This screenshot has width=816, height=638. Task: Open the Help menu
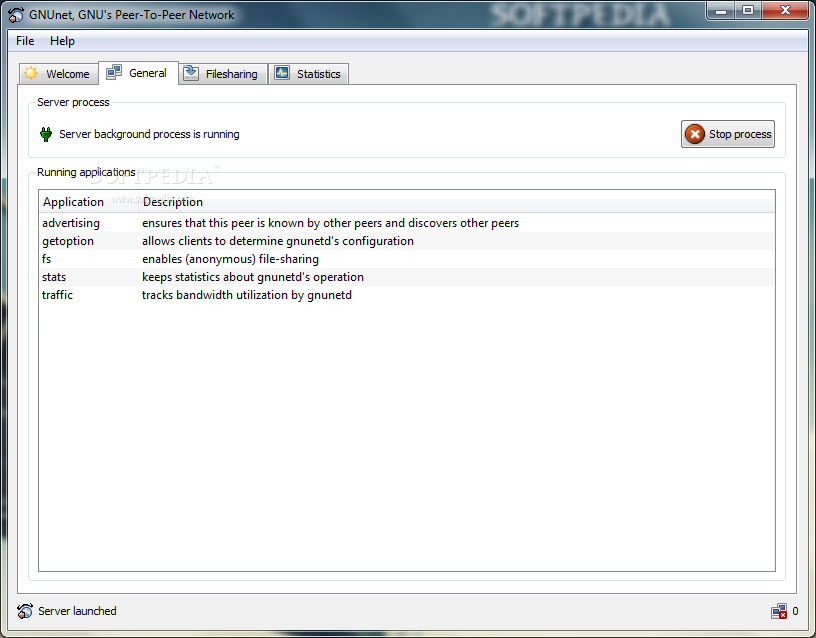coord(62,41)
